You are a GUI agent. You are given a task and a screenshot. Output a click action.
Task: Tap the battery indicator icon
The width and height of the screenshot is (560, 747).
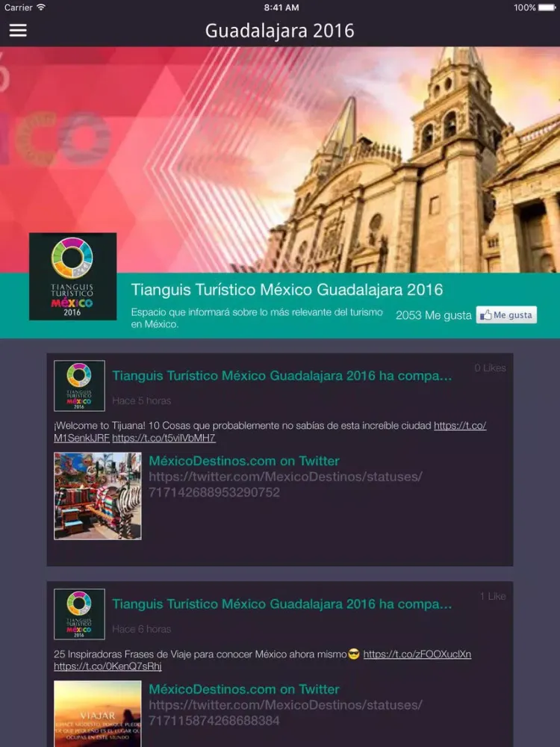tap(547, 7)
